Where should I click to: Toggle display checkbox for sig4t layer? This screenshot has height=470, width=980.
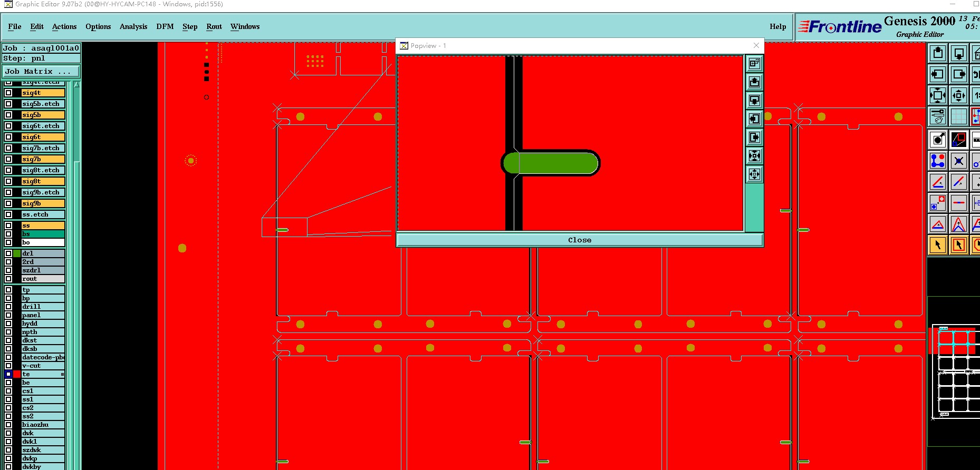[8, 93]
